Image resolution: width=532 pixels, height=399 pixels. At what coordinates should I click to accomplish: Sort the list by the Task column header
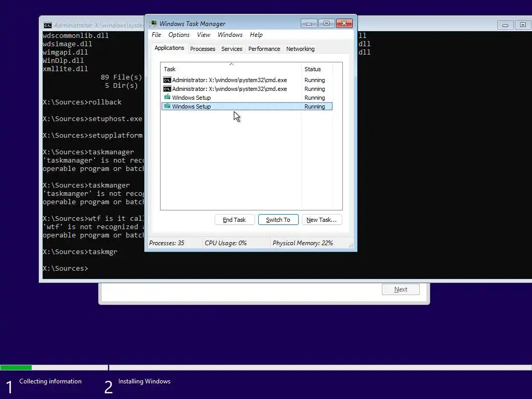231,69
